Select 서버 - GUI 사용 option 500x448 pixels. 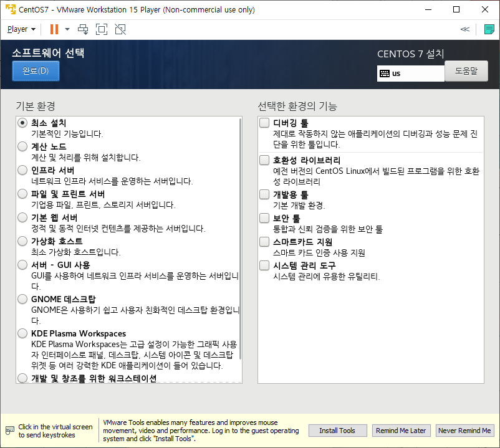[x=22, y=265]
